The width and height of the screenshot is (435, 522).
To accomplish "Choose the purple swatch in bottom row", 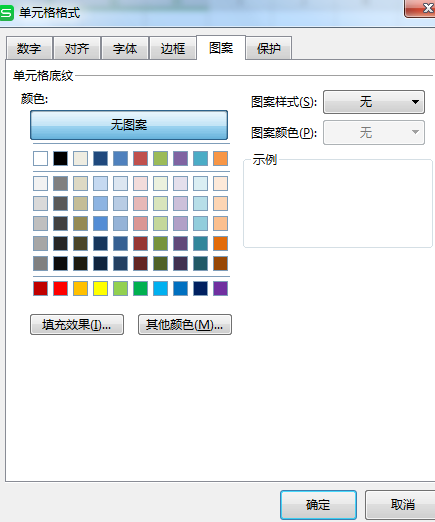I will coord(220,288).
